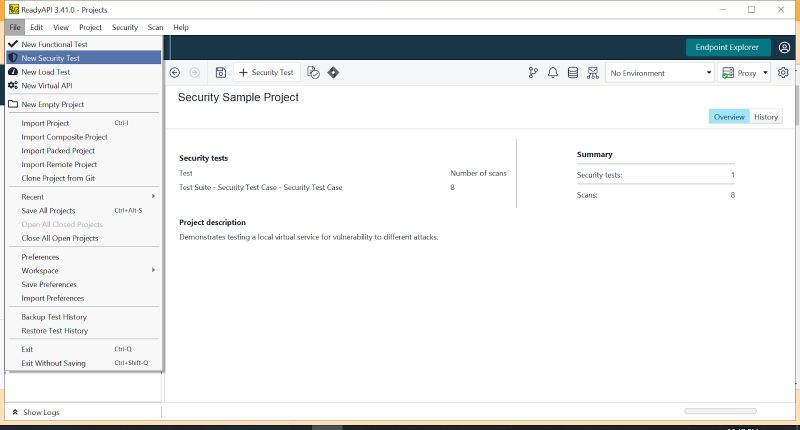Open the File menu
This screenshot has height=430, width=800.
(15, 27)
